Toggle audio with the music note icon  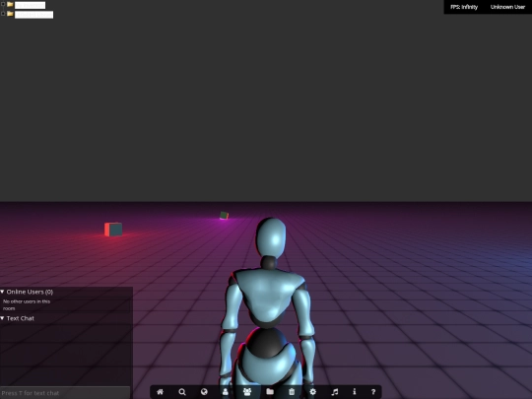pyautogui.click(x=335, y=392)
